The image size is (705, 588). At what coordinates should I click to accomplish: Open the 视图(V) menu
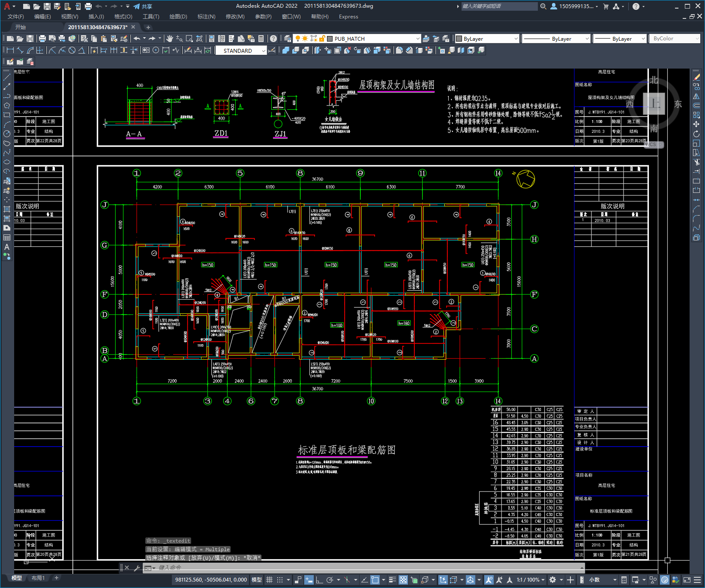[69, 17]
